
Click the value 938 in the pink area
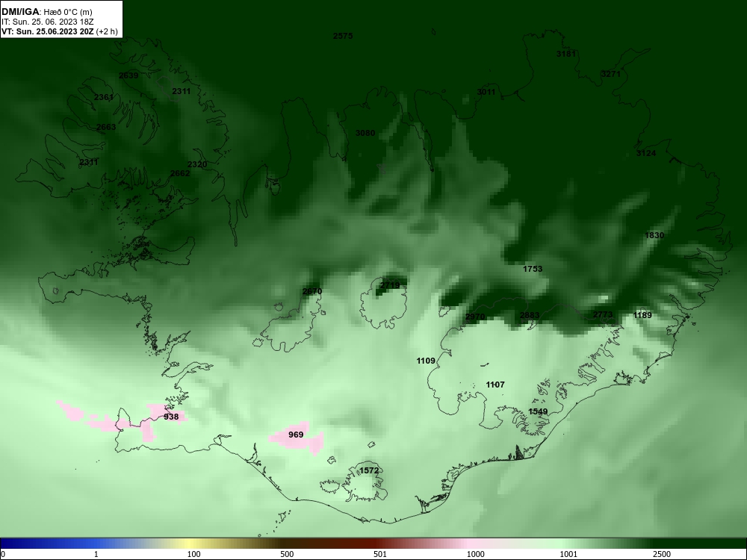tap(171, 417)
